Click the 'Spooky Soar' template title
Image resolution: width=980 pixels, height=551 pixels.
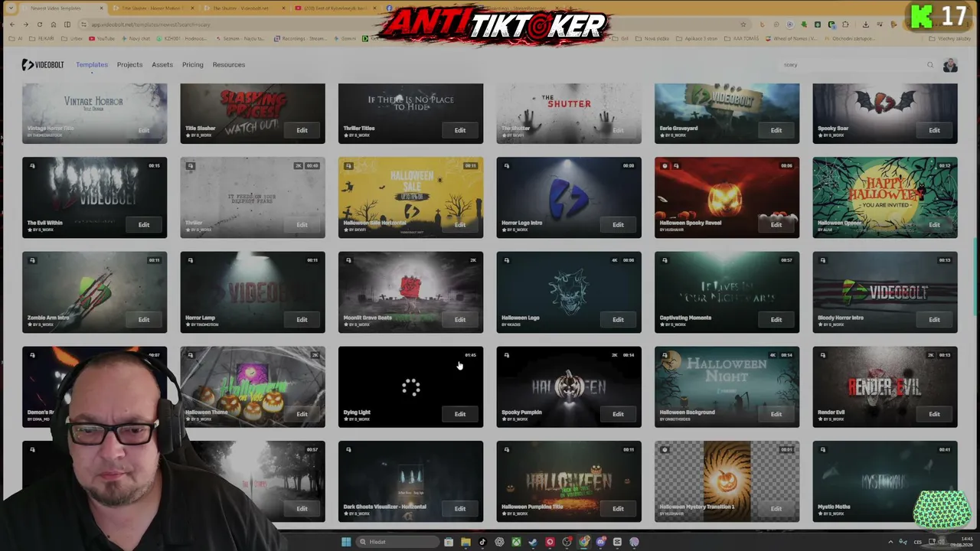click(833, 129)
